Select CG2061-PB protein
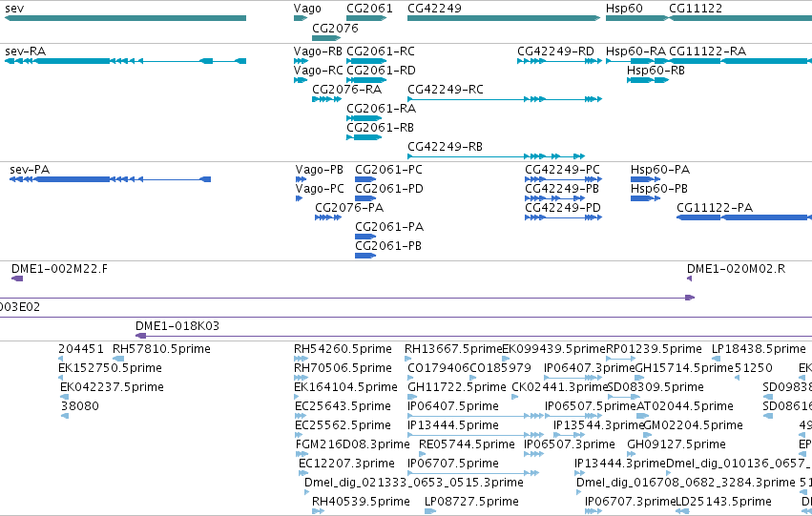 pos(365,257)
